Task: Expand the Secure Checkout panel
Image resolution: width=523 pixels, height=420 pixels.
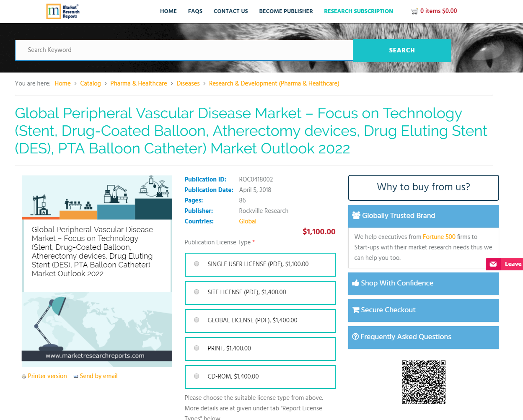Action: pos(423,310)
